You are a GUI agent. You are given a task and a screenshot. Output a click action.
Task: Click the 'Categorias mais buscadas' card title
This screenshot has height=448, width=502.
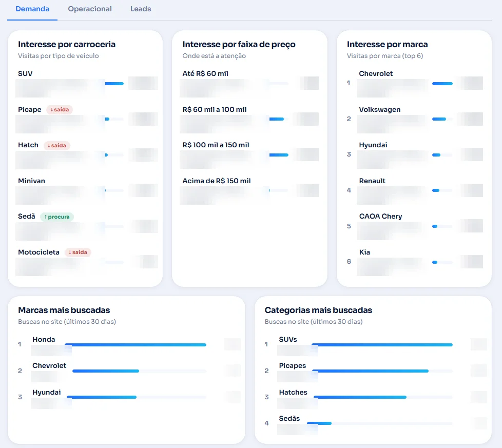click(x=318, y=310)
